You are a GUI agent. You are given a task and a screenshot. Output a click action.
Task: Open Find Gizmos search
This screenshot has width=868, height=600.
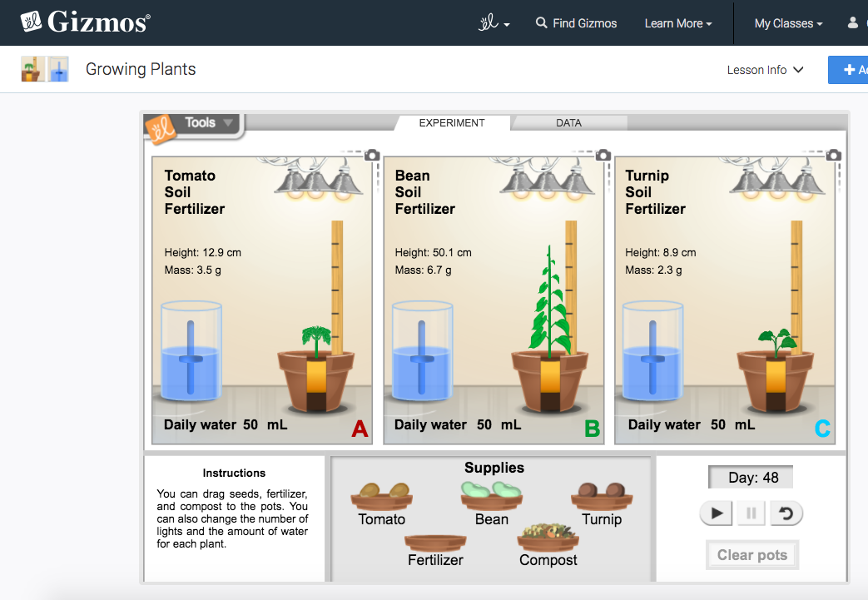(x=576, y=23)
